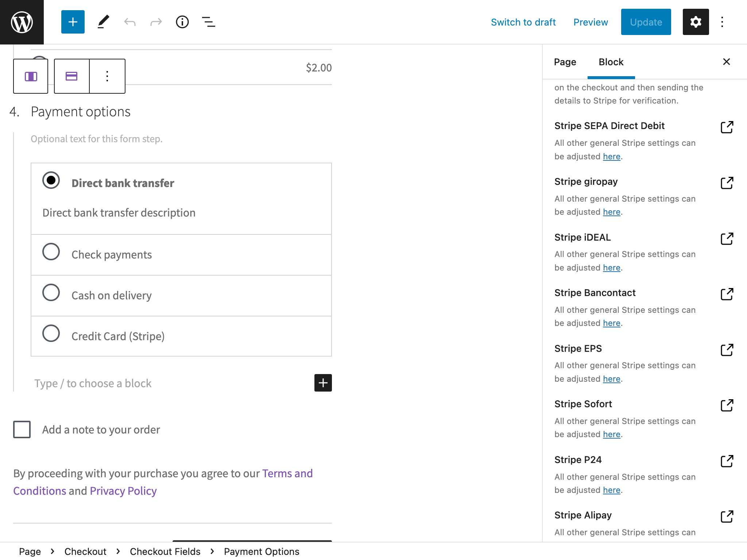Switch to the Page tab
This screenshot has height=560, width=747.
point(565,62)
